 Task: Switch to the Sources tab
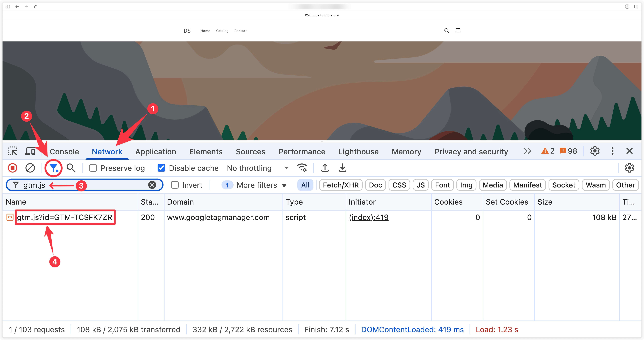coord(251,151)
